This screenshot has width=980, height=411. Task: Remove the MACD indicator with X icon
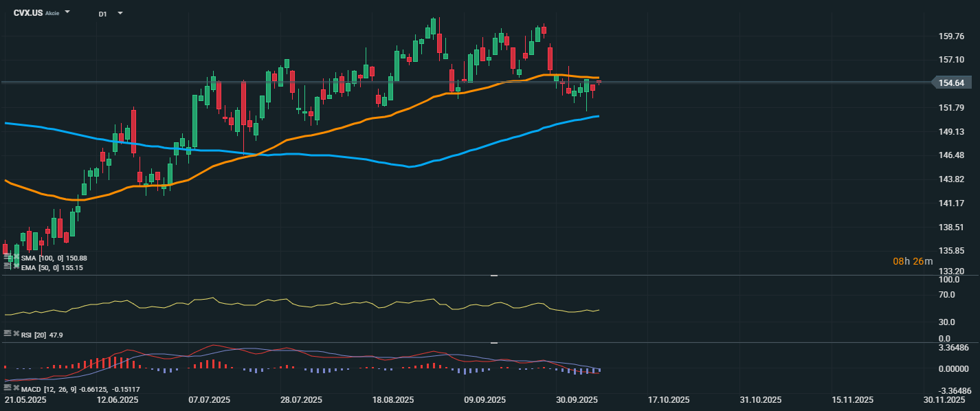(x=16, y=388)
